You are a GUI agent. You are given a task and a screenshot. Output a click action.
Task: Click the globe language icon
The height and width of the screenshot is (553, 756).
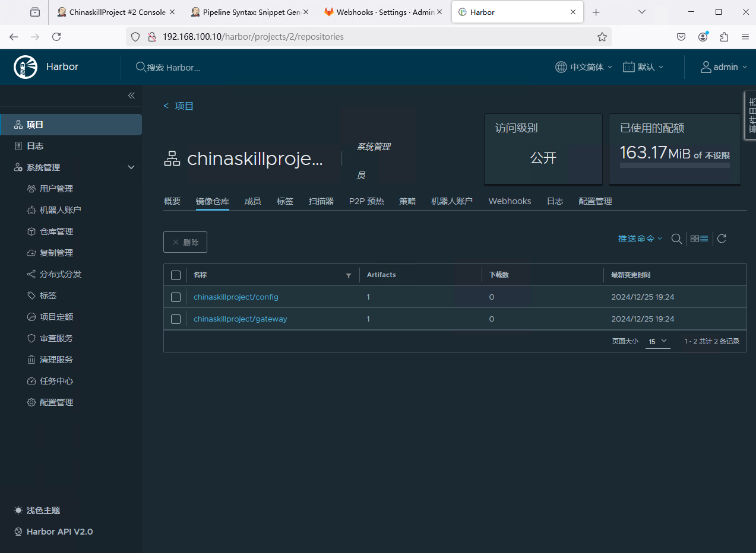tap(561, 67)
